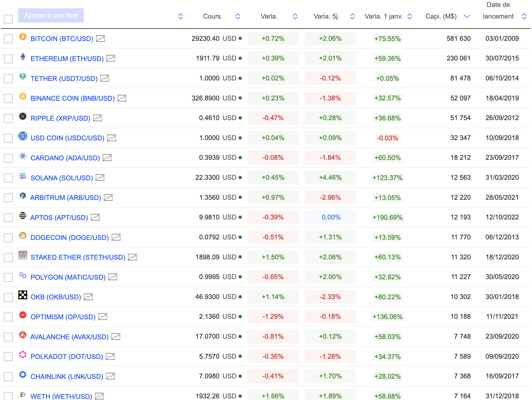
Task: Sort by name using the first sort arrows
Action: coord(180,16)
